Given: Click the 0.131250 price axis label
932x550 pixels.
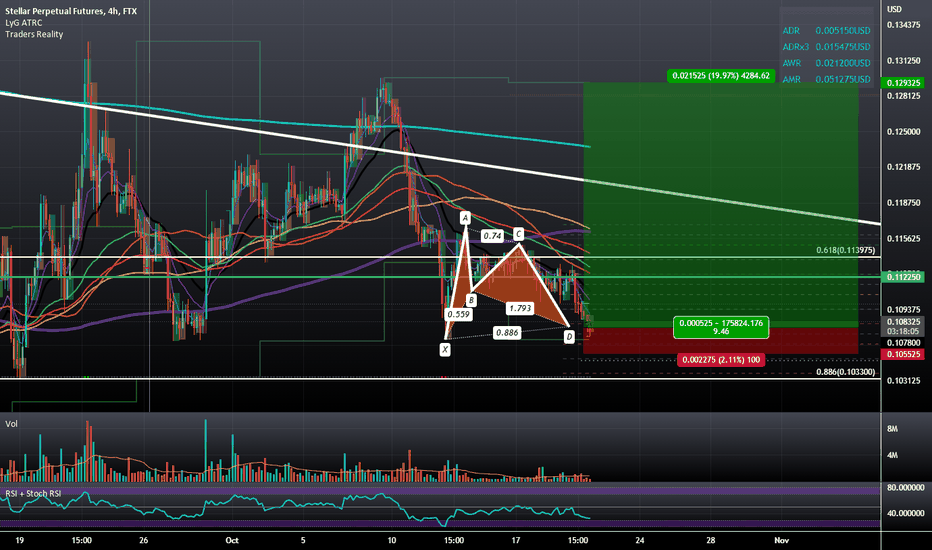Looking at the screenshot, I should pyautogui.click(x=903, y=61).
